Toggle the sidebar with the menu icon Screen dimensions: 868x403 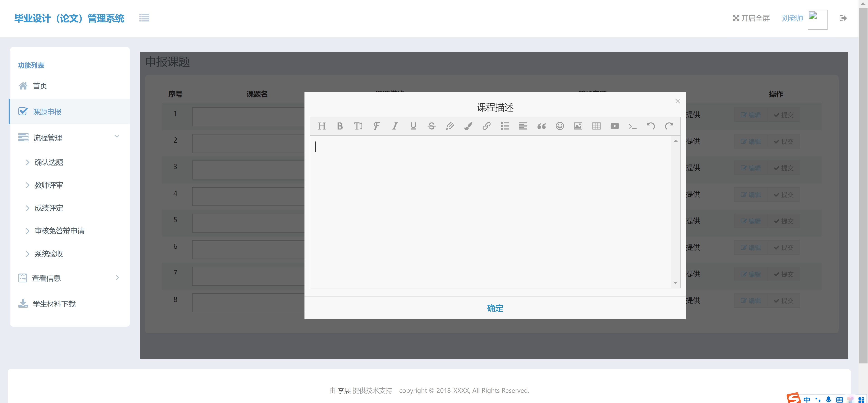click(x=144, y=18)
